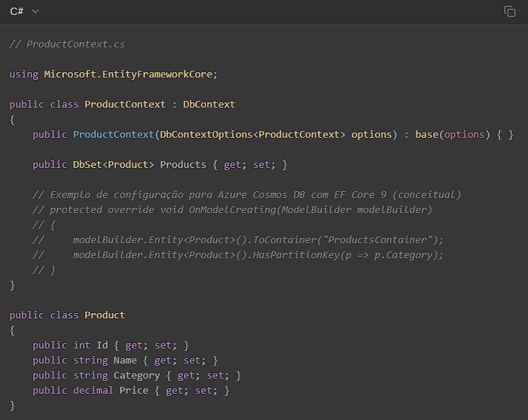Expand the C# language chevron
Image resolution: width=528 pixels, height=420 pixels.
click(35, 11)
